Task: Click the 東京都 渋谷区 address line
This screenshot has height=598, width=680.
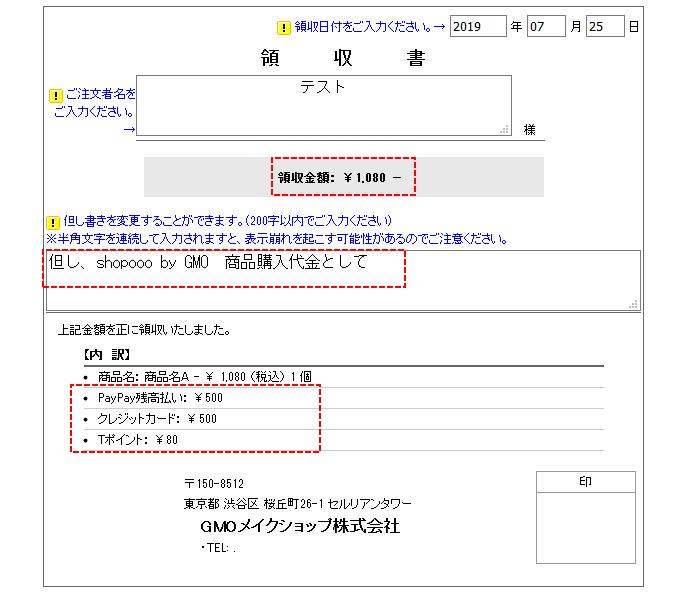Action: tap(297, 504)
